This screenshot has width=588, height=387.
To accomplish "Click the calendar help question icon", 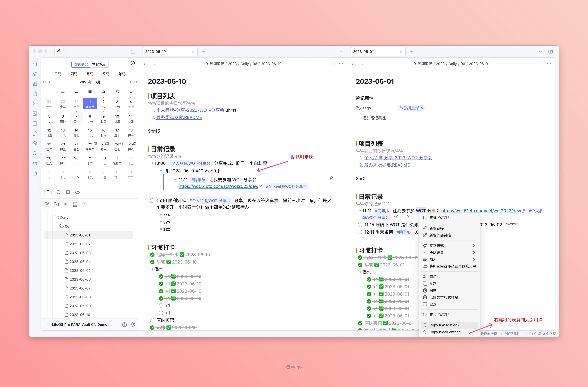I will (x=132, y=63).
